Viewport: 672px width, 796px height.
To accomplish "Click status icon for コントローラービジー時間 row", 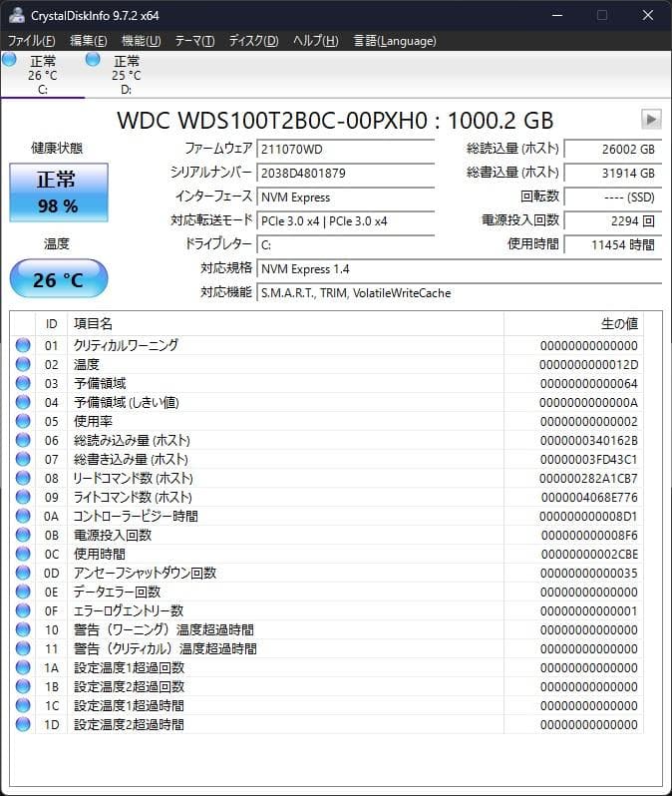I will pos(23,516).
